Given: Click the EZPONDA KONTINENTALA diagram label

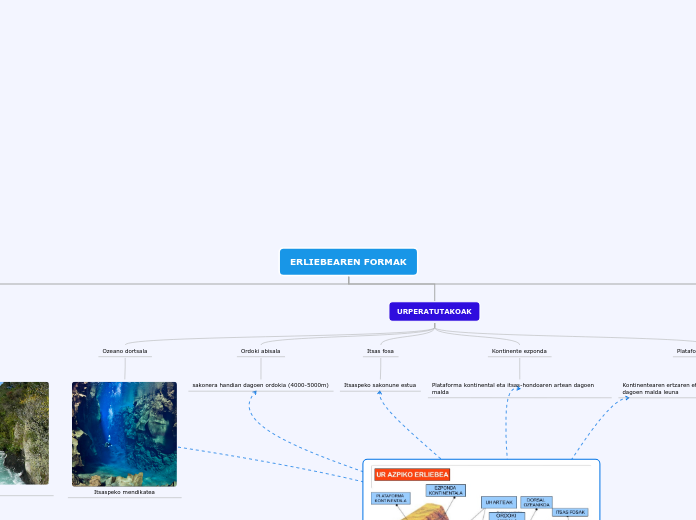Looking at the screenshot, I should coord(446,490).
